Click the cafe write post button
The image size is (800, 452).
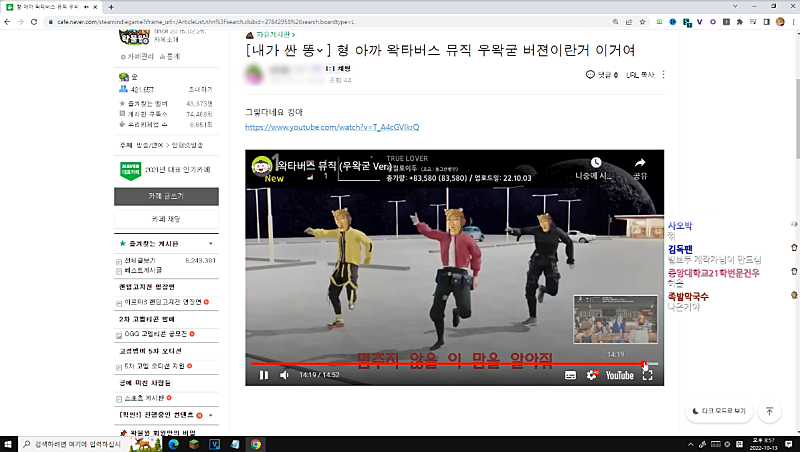(x=166, y=196)
